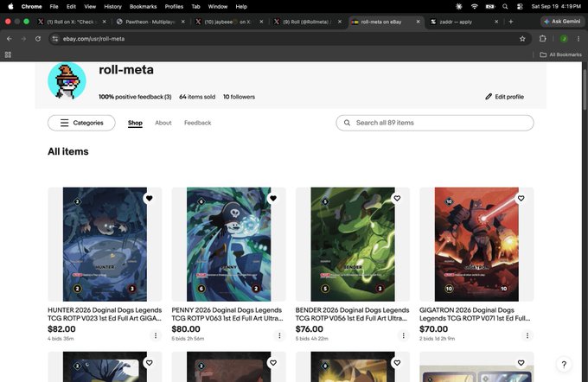Switch to zaddr — apply tab
588x382 pixels.
(x=464, y=22)
